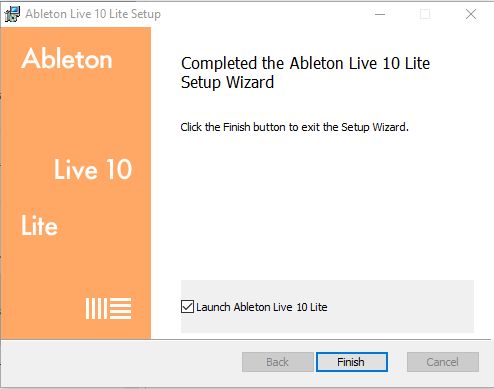
Task: Uncheck the Launch Ableton Live 10 Lite checkbox
Action: pos(187,307)
